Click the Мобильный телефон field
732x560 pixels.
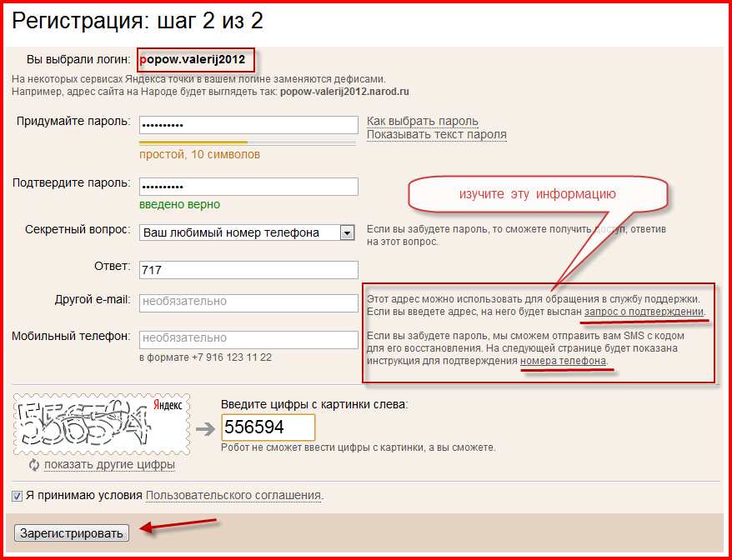pos(248,340)
